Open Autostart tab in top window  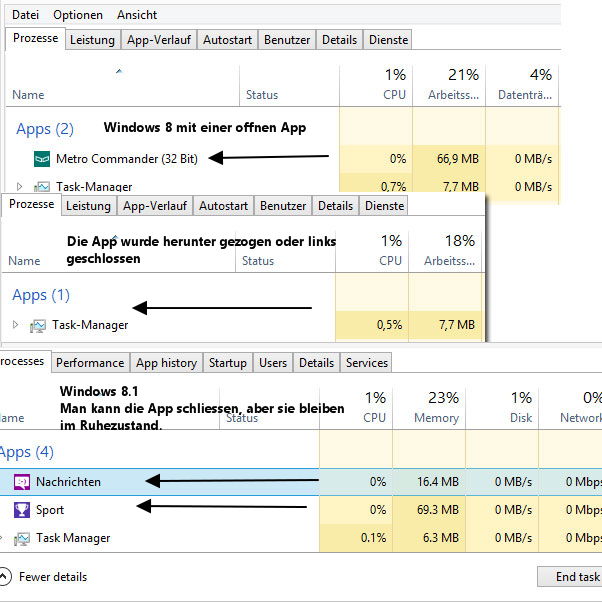tap(228, 40)
